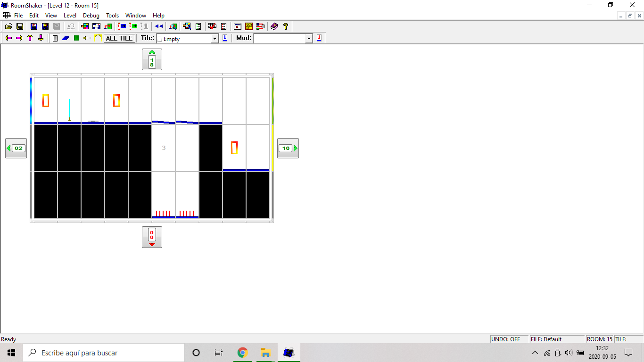
Task: Open the volume control in tray
Action: point(569,353)
